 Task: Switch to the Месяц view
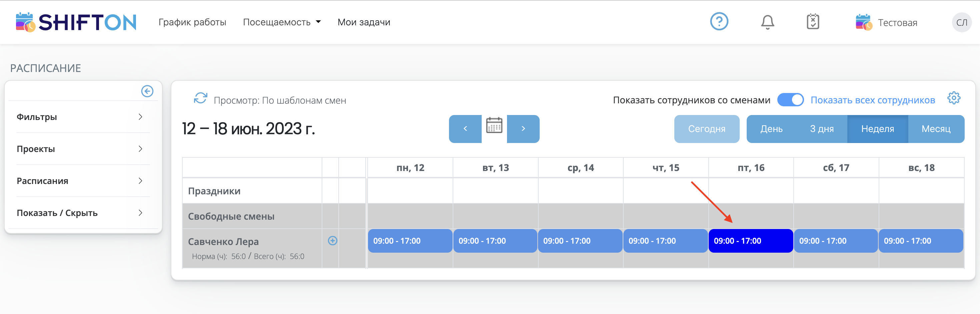coord(936,129)
